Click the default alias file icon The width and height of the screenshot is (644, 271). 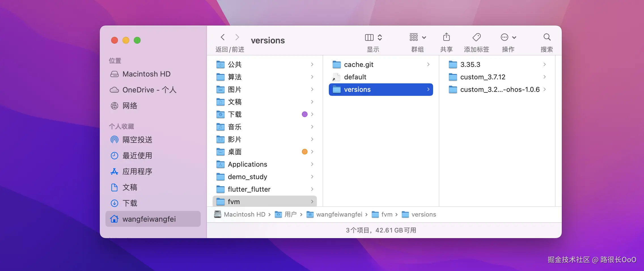[x=336, y=77]
